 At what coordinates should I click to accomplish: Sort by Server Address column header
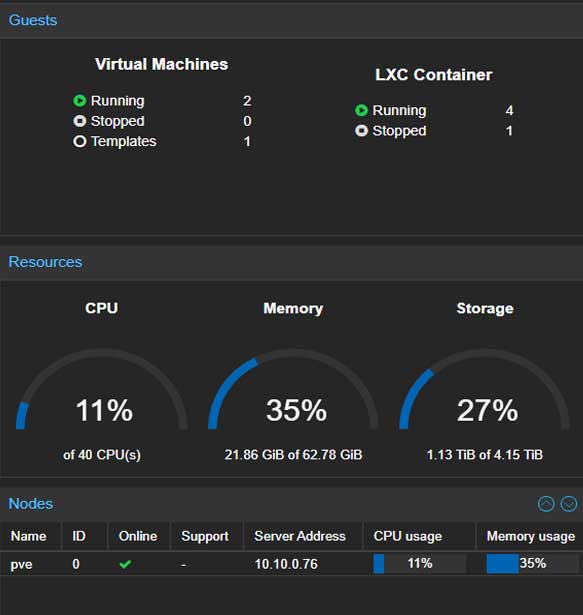pos(302,536)
